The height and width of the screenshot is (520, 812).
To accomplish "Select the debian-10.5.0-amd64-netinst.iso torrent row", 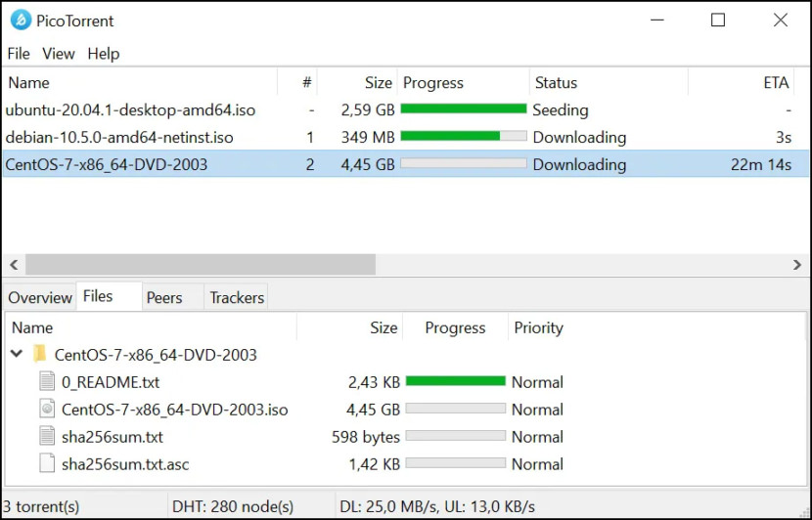I will tap(405, 137).
